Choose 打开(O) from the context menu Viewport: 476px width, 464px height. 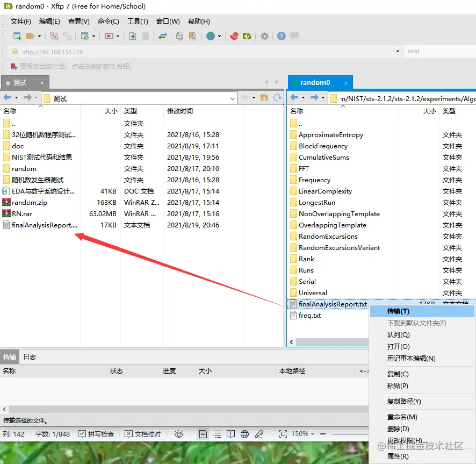[x=422, y=347]
